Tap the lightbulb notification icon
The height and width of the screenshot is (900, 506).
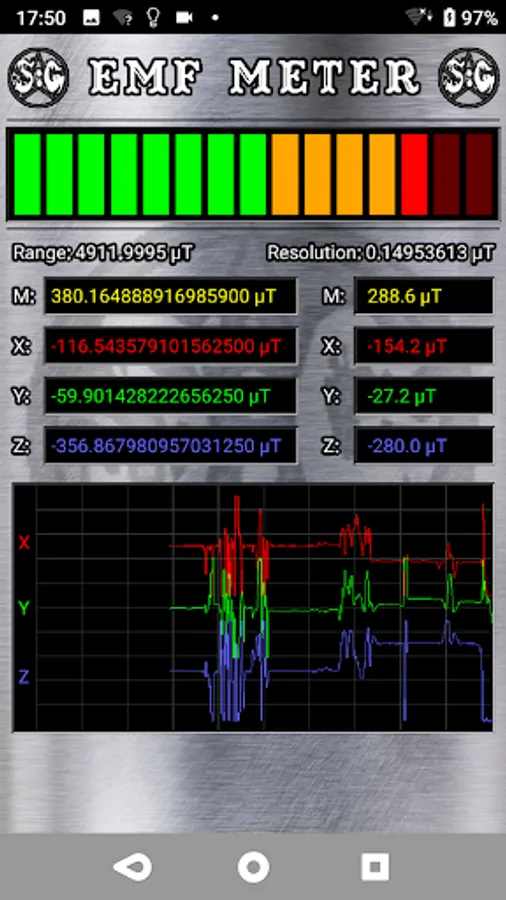tap(153, 17)
